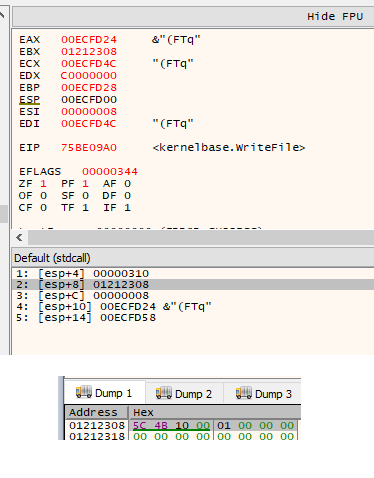Click the Dump 3 tab icon
The height and width of the screenshot is (478, 374).
click(x=244, y=393)
